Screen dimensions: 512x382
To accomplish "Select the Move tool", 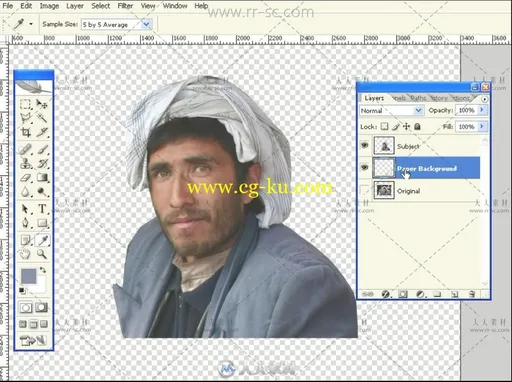I will coord(42,104).
